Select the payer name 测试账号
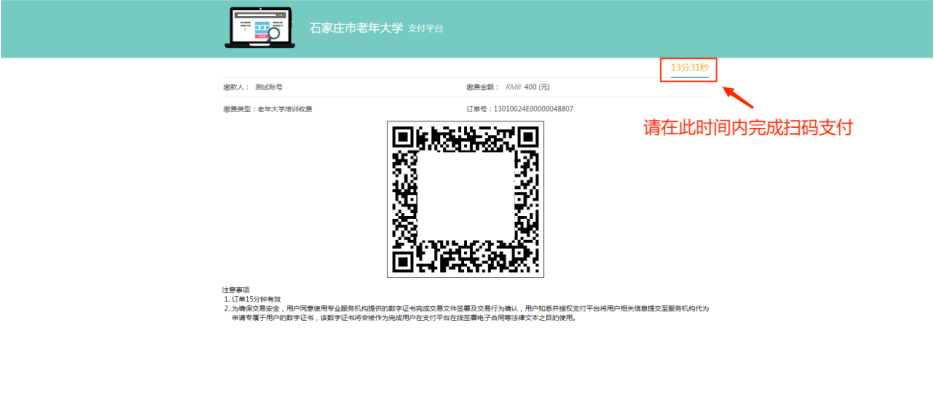Viewport: 934px width, 408px height. (x=269, y=87)
